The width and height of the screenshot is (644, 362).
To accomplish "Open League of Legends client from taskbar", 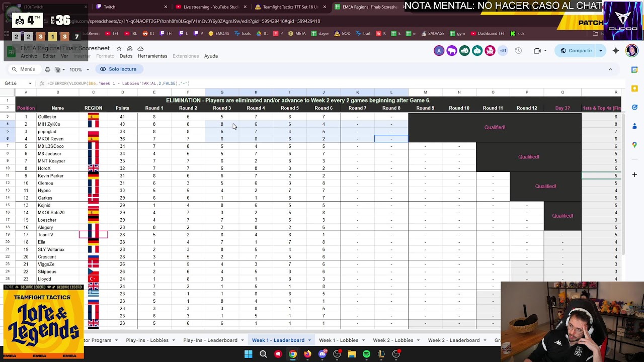I will [x=381, y=354].
